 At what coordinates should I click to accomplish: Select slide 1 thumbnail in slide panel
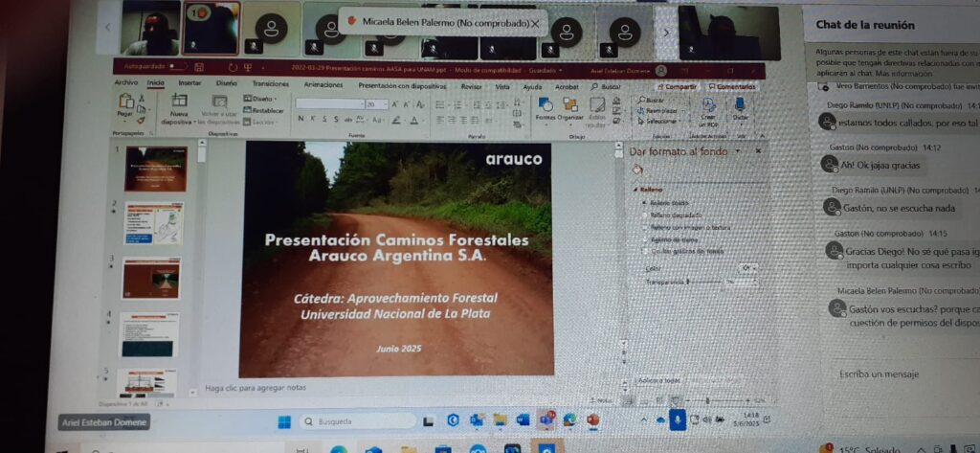(x=156, y=169)
